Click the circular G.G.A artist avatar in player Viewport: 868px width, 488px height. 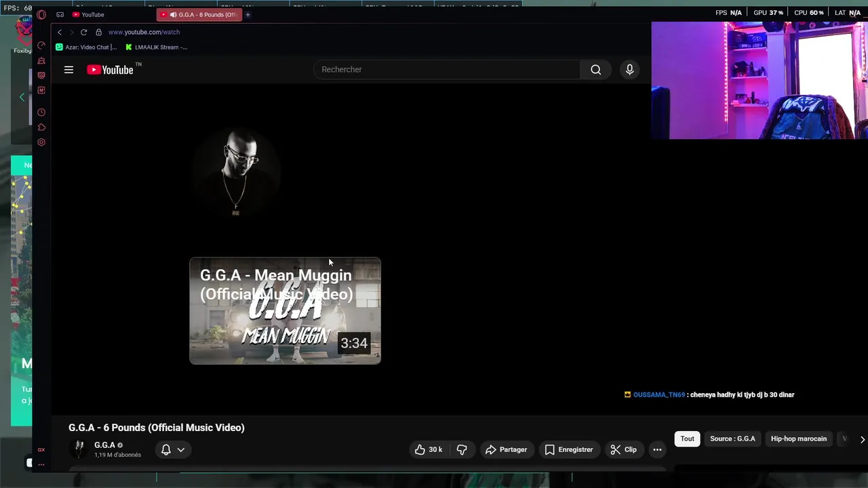click(x=235, y=172)
